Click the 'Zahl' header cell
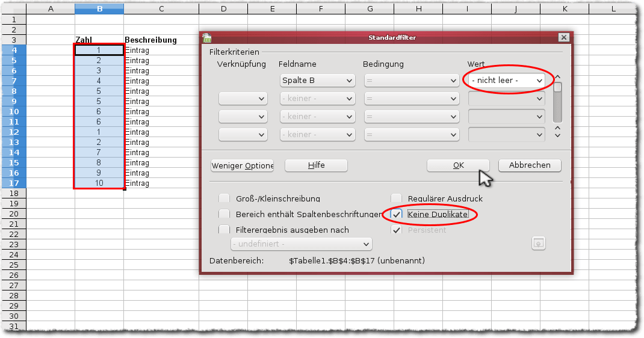This screenshot has height=338, width=644. click(99, 40)
